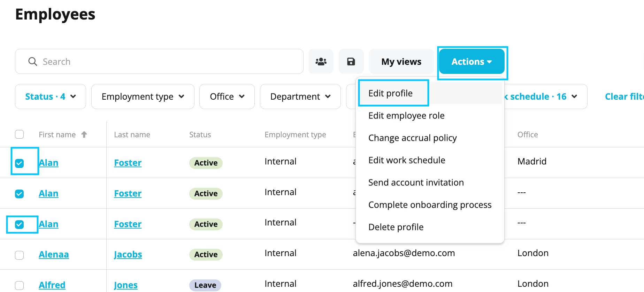644x292 pixels.
Task: Click the Clear filters link
Action: pyautogui.click(x=624, y=97)
